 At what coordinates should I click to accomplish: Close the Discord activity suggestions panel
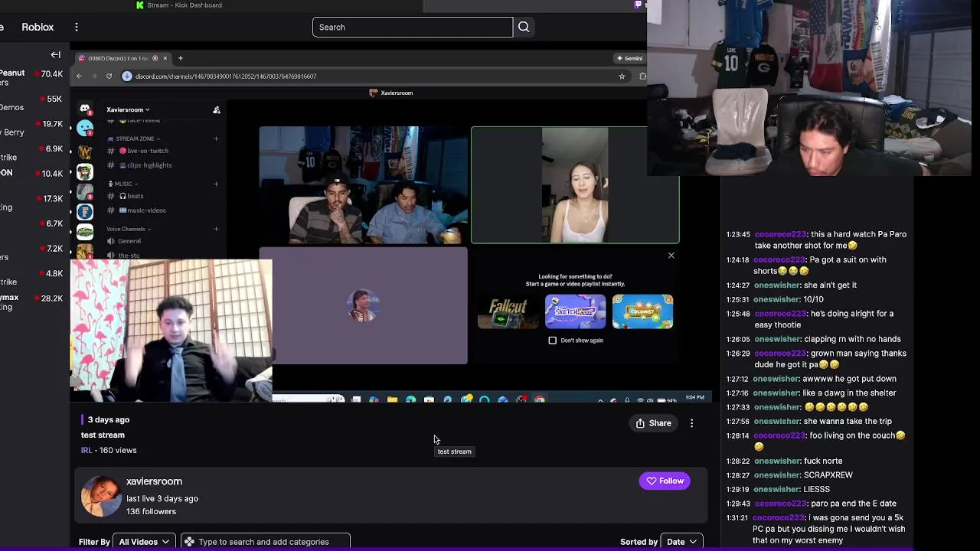tap(671, 256)
